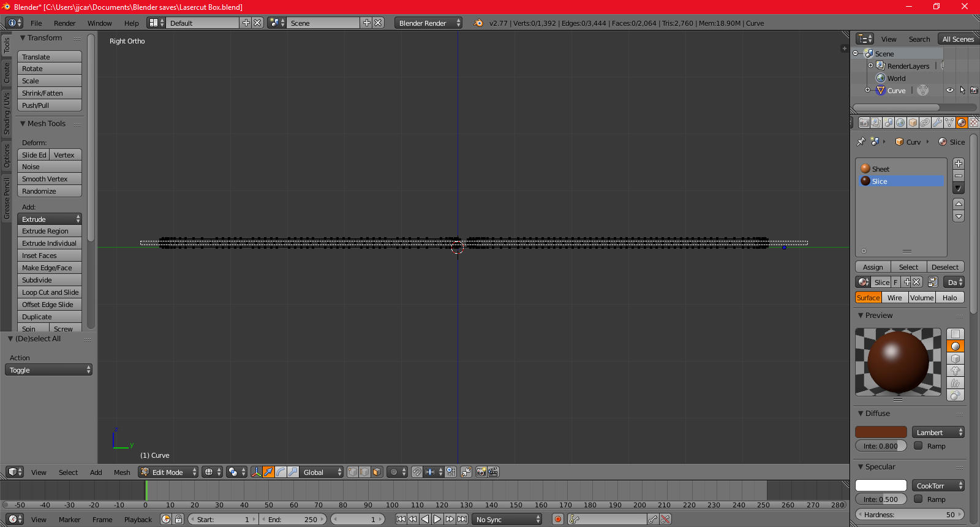
Task: Open the Scene properties tab
Action: tap(888, 123)
